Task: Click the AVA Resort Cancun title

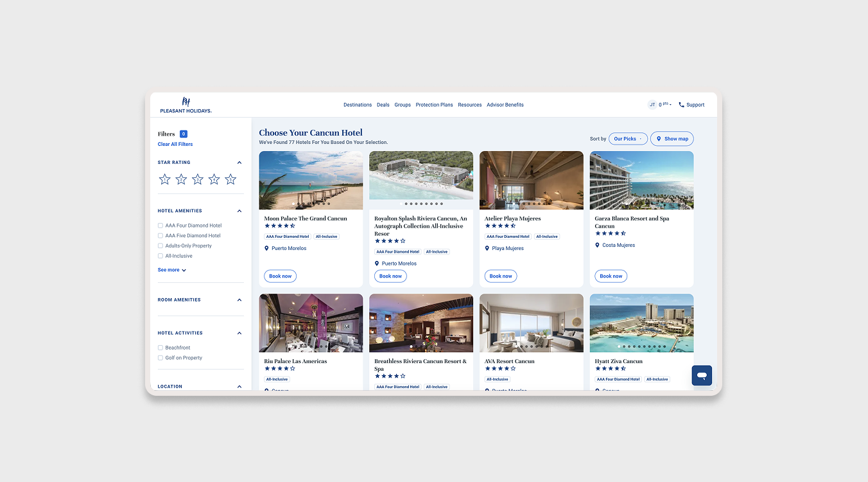Action: [x=510, y=361]
